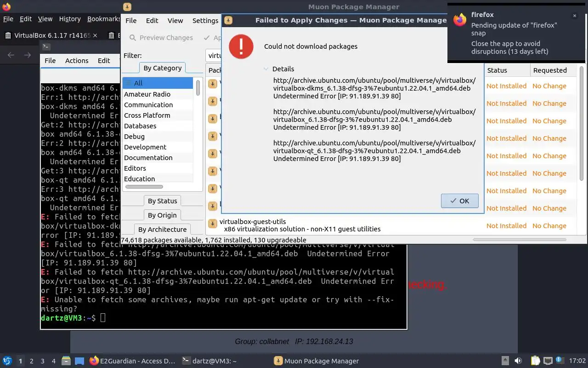
Task: Click the terminal window title icon
Action: pyautogui.click(x=46, y=46)
